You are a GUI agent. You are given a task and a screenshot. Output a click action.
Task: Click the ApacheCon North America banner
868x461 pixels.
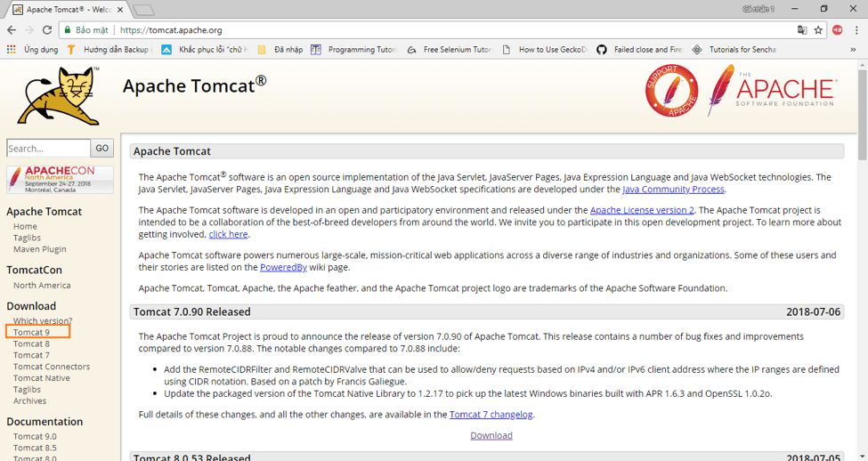click(60, 179)
